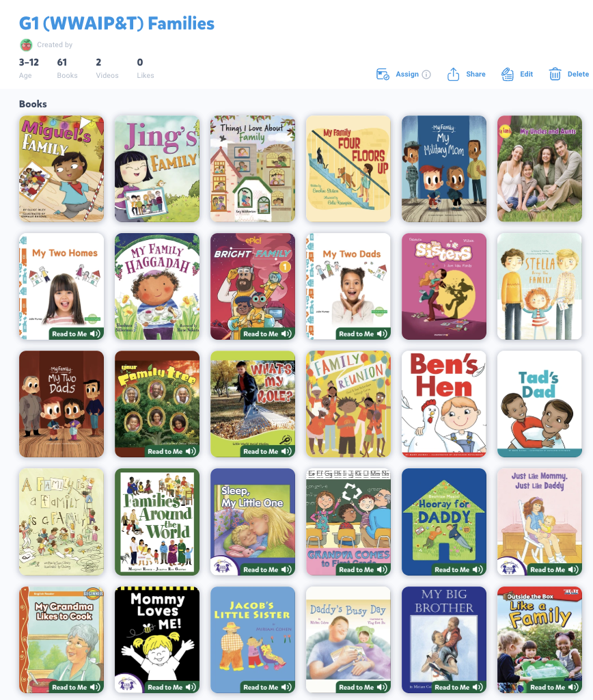Click Read to Me on Bright Family
The image size is (593, 700).
pos(267,334)
